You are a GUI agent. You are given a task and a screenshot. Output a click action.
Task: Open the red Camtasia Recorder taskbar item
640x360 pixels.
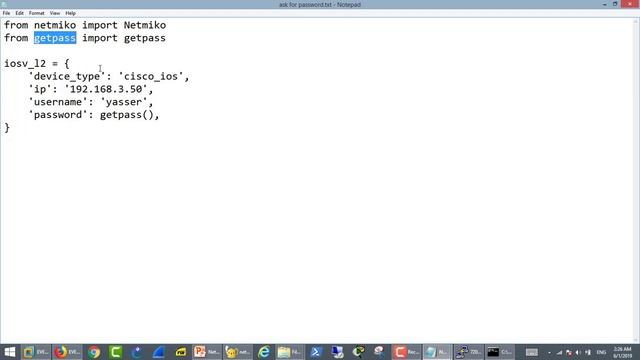tap(406, 352)
